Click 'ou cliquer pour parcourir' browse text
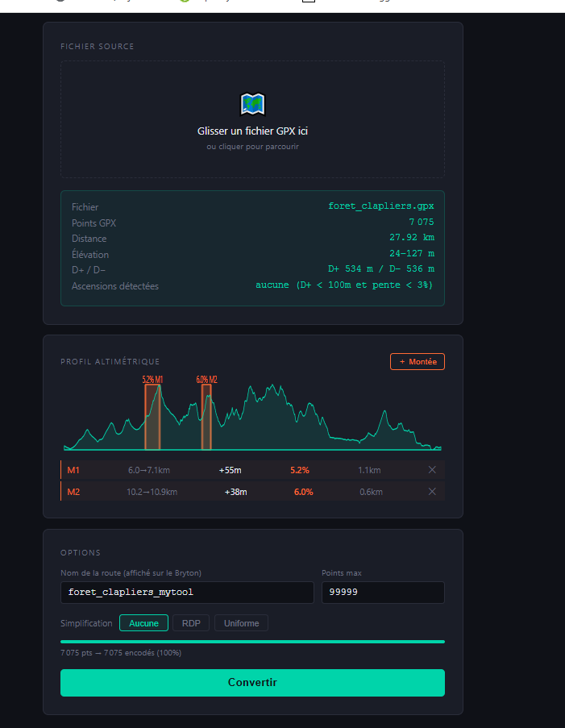The width and height of the screenshot is (565, 728). tap(252, 147)
